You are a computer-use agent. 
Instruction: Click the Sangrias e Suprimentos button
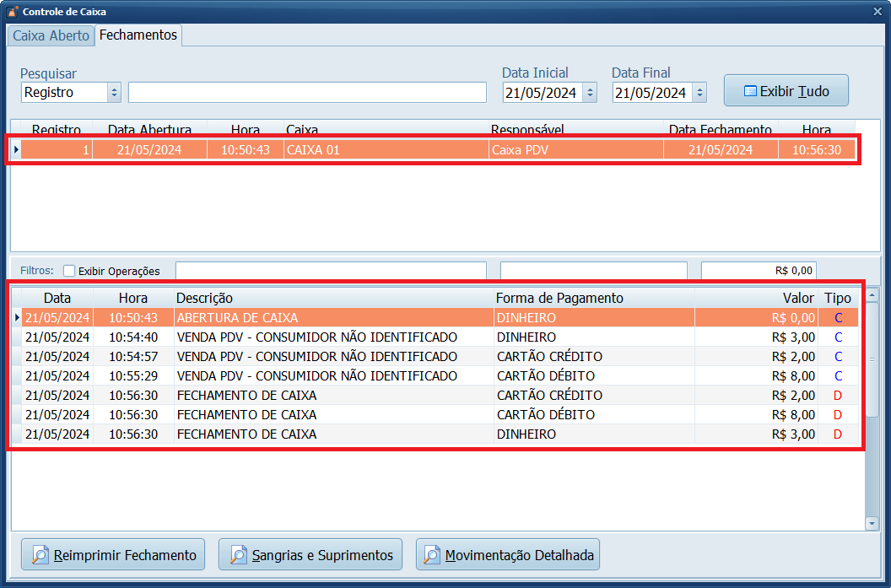(x=310, y=555)
